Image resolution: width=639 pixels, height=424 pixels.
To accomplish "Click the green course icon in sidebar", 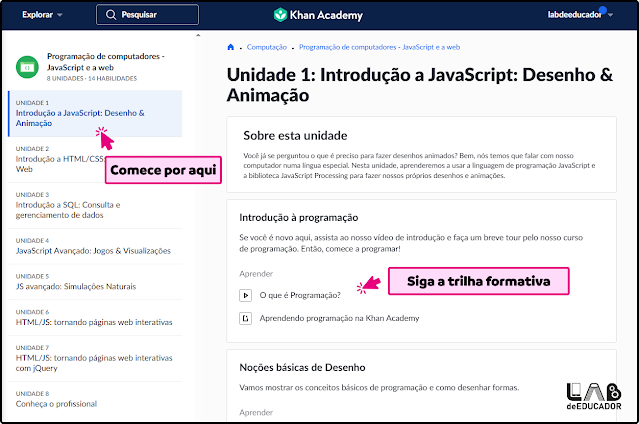I will [27, 67].
